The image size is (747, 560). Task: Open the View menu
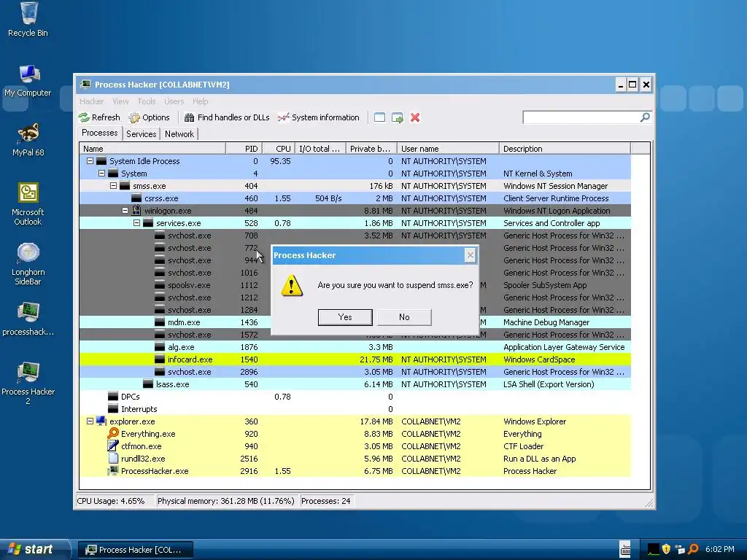coord(120,101)
